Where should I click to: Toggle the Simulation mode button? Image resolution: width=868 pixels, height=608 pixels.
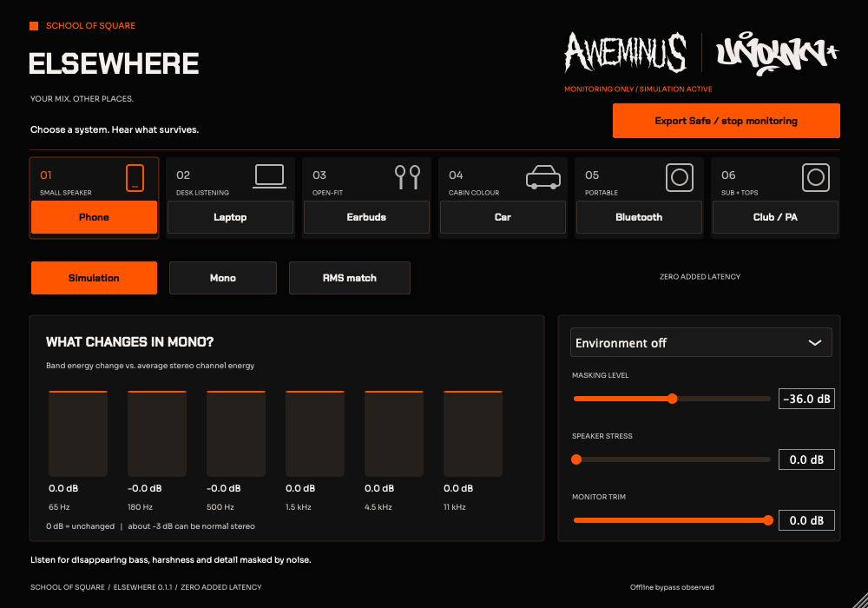[94, 278]
